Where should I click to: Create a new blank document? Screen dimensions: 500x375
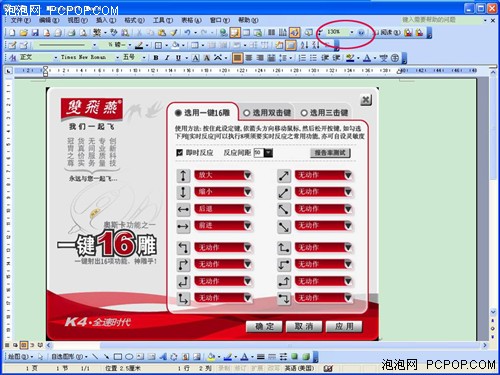click(x=12, y=33)
